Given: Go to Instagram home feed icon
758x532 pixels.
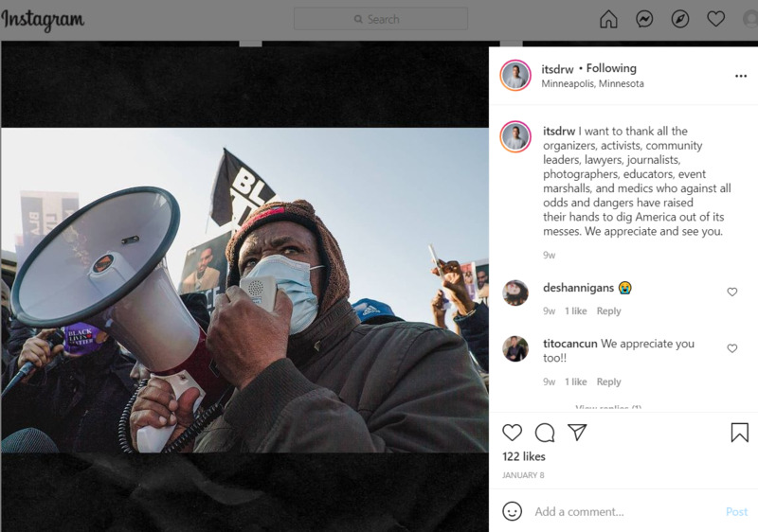Looking at the screenshot, I should pyautogui.click(x=608, y=19).
